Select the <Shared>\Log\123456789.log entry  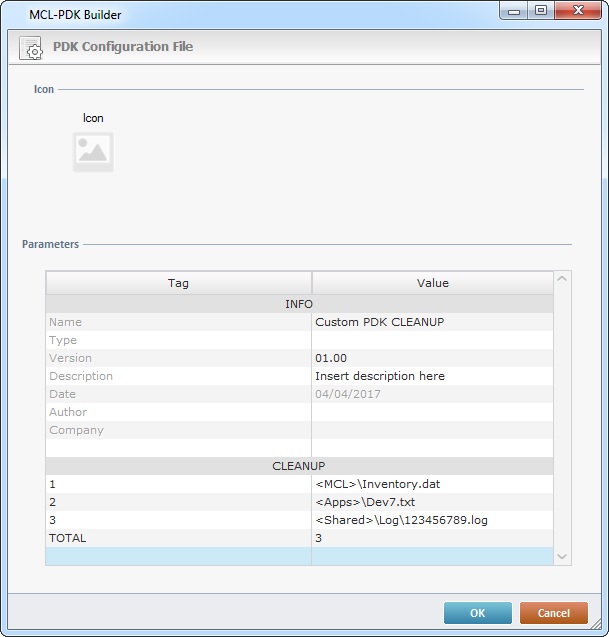431,520
